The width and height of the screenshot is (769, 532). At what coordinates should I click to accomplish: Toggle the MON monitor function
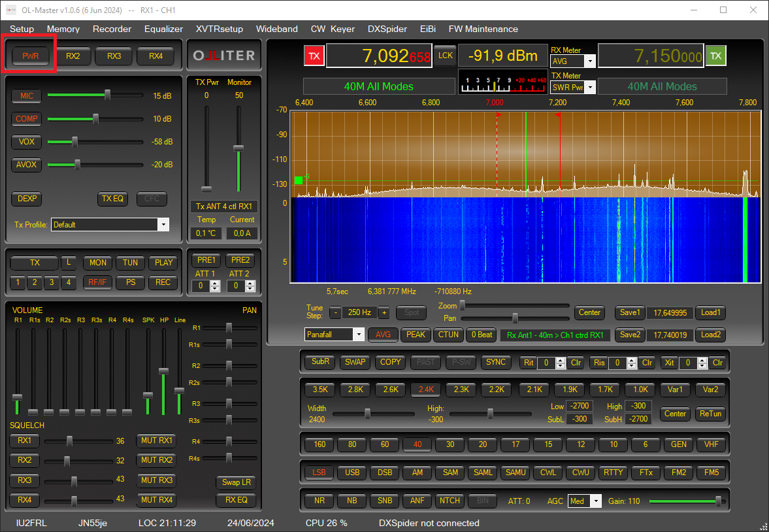pyautogui.click(x=97, y=263)
